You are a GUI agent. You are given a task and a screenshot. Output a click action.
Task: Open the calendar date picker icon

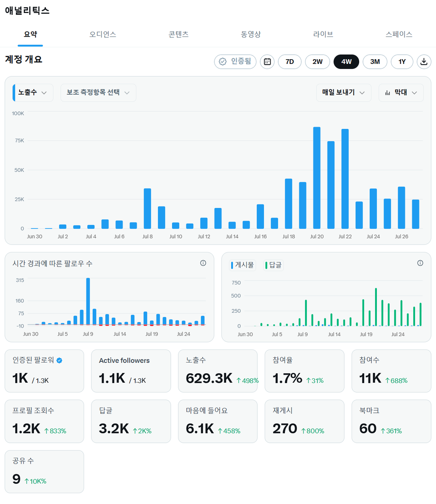coord(267,62)
